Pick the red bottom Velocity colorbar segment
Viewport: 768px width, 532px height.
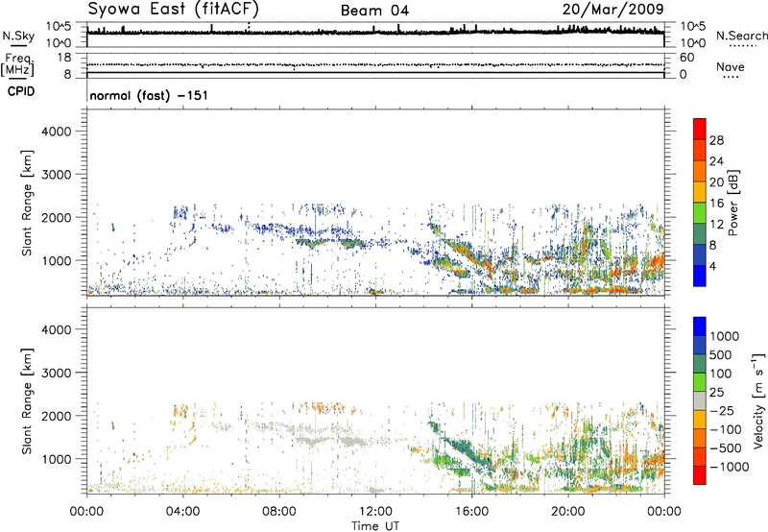[x=700, y=475]
